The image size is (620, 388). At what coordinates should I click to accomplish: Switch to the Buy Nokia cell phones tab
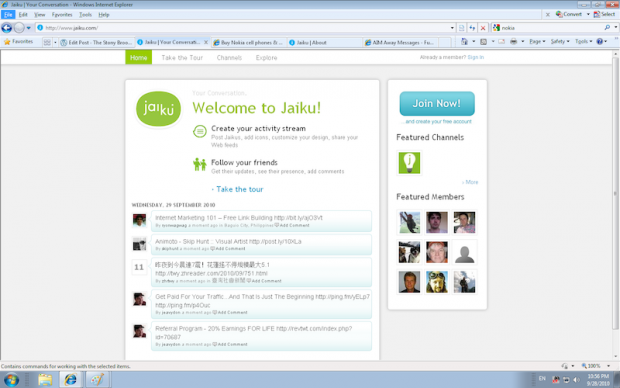click(x=248, y=42)
